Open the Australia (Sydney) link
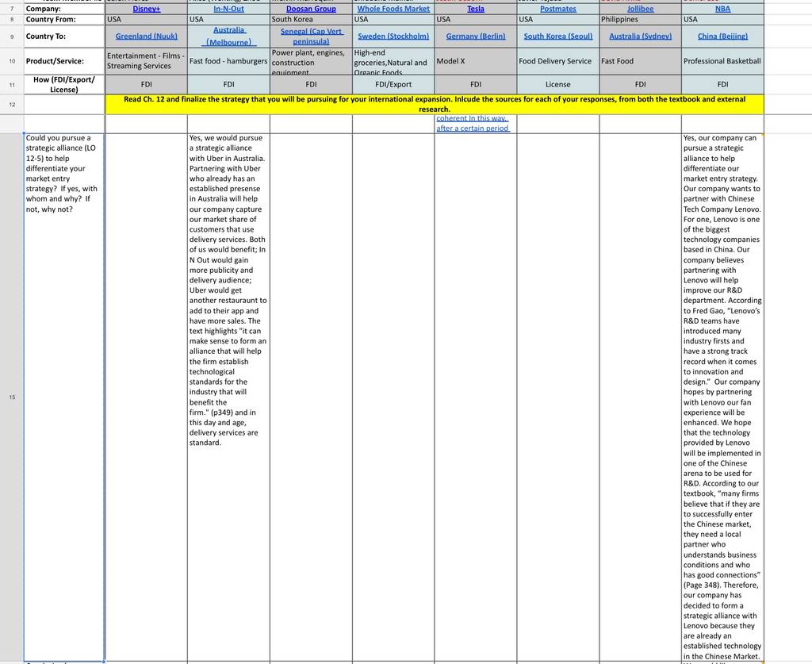This screenshot has height=664, width=812. point(640,36)
